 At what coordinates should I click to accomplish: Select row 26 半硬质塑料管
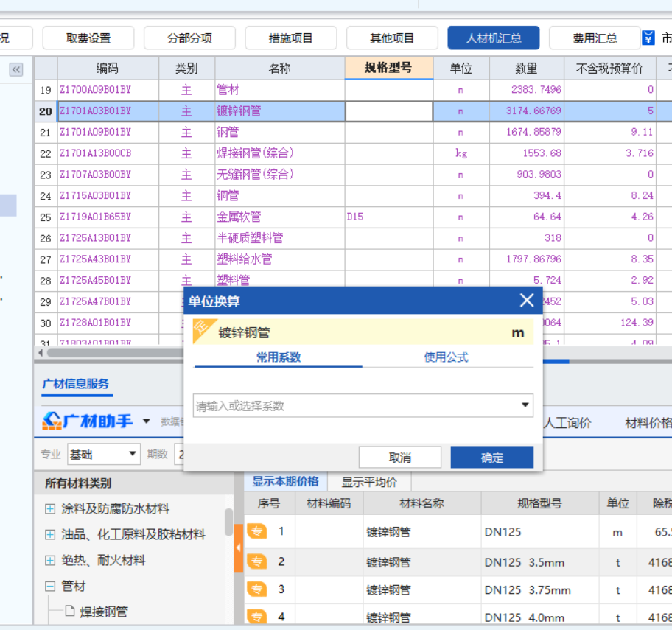[353, 238]
